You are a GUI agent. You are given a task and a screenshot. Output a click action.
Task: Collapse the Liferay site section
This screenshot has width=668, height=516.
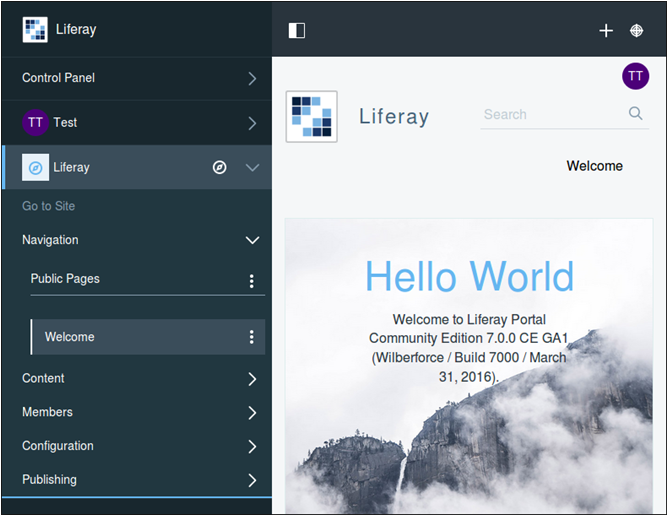click(251, 167)
